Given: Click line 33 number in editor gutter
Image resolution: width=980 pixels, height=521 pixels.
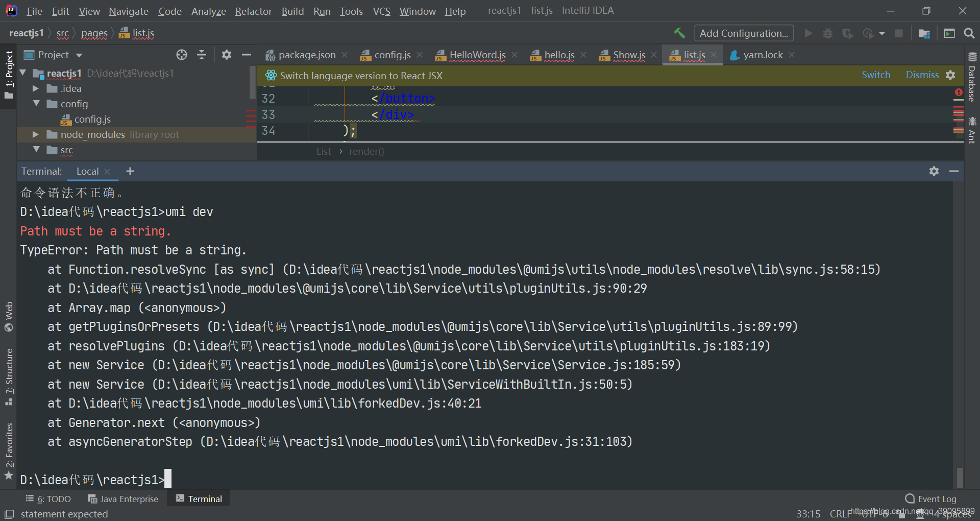Looking at the screenshot, I should 268,114.
